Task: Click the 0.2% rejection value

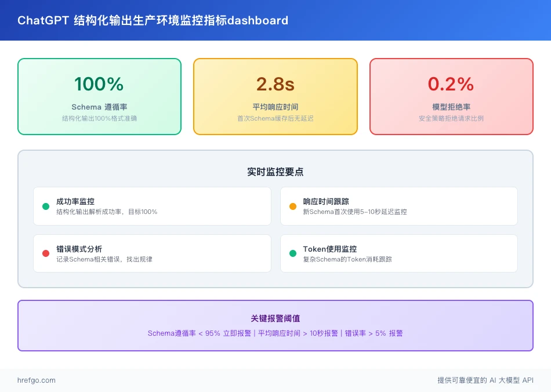Action: (x=451, y=84)
